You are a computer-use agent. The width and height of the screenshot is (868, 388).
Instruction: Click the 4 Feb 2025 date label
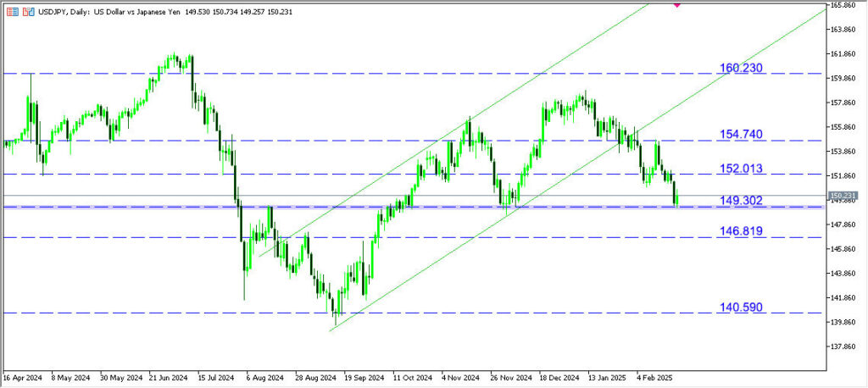(x=655, y=379)
